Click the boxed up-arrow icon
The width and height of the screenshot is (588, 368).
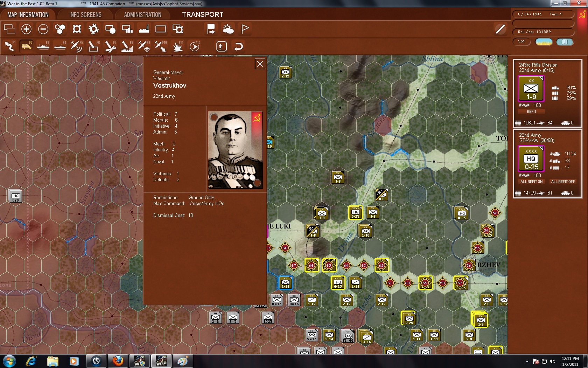coord(222,46)
